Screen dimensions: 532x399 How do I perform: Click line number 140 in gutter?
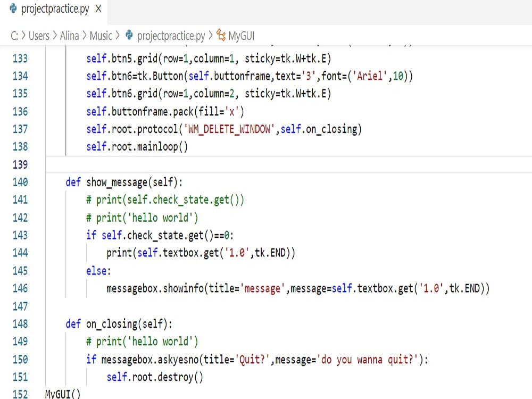pyautogui.click(x=20, y=182)
